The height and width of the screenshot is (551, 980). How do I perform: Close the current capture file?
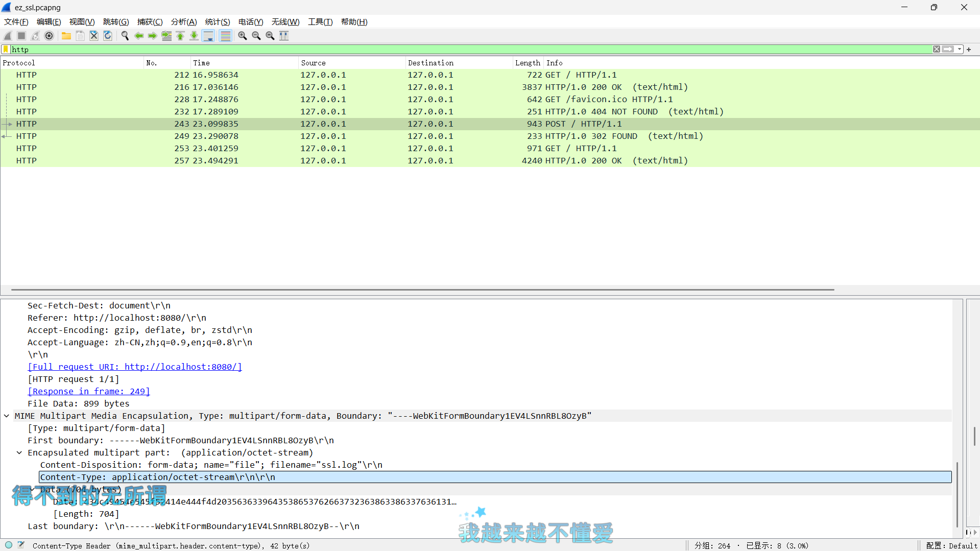pos(93,36)
